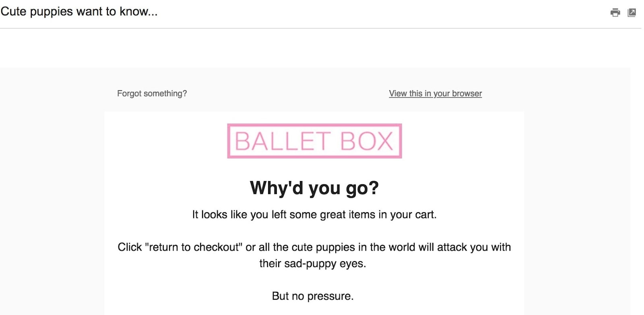Click the "their sad-puppy eyes." line

(313, 264)
